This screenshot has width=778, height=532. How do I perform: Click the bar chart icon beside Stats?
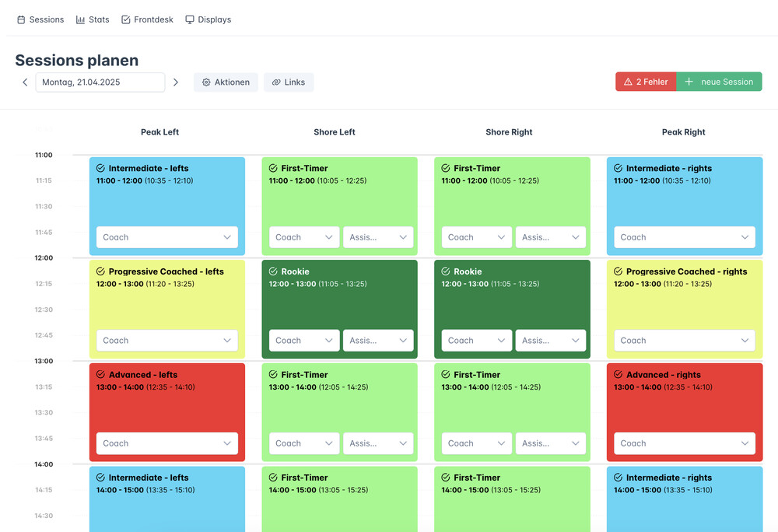[x=80, y=19]
